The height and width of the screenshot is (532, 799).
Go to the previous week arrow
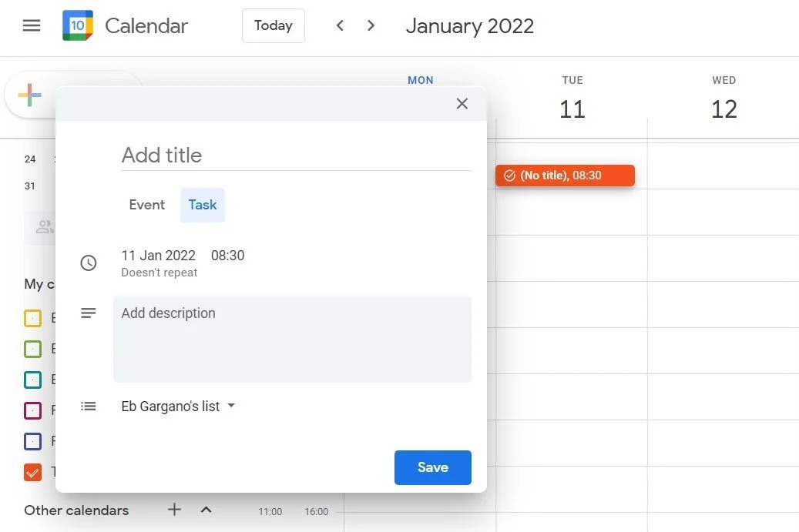[x=340, y=26]
